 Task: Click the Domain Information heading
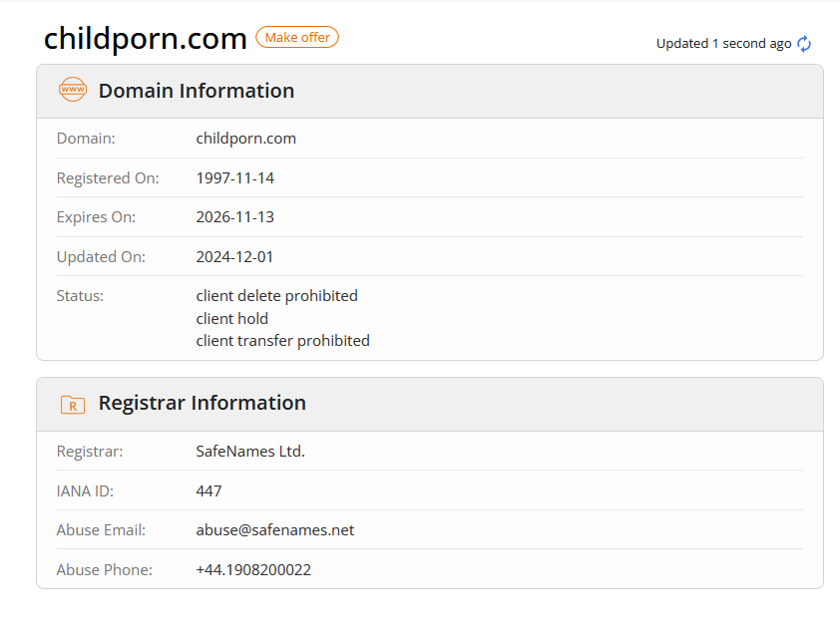(x=197, y=91)
